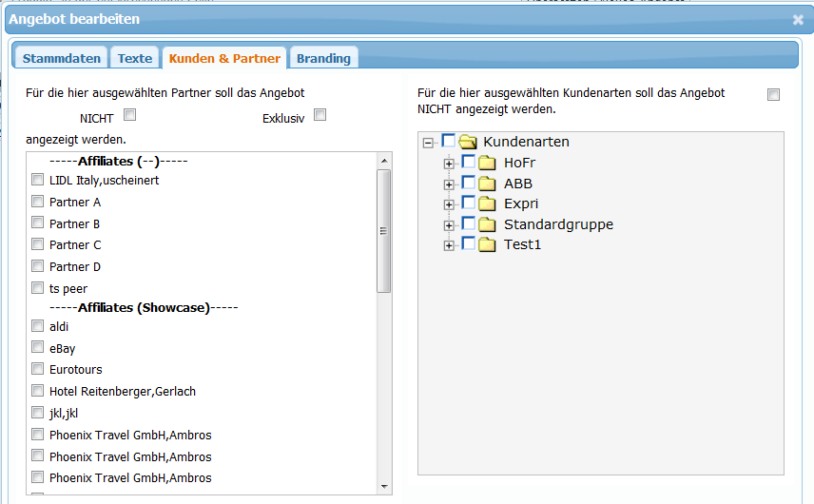Click the Expri folder icon

coord(488,204)
